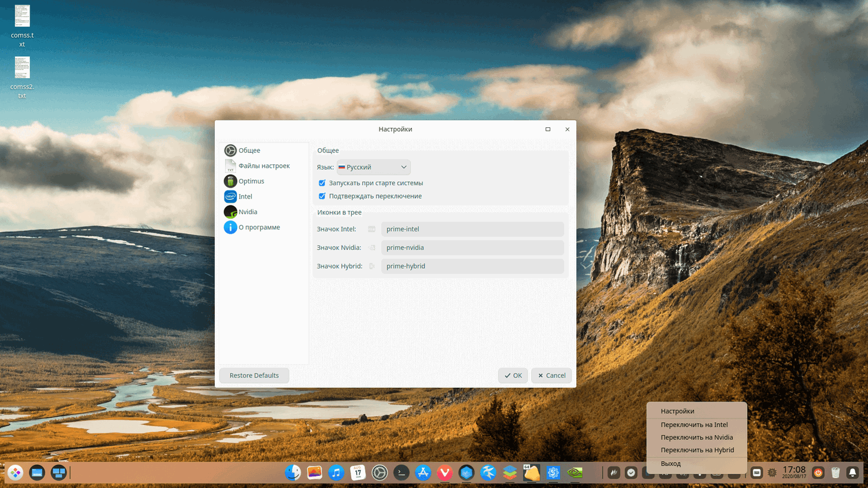Click the Значок Nvidia input field
868x488 pixels.
(x=472, y=248)
